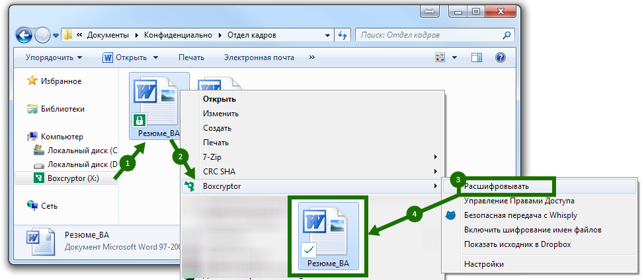Choose Безопасная передача с Whisply

(x=540, y=215)
